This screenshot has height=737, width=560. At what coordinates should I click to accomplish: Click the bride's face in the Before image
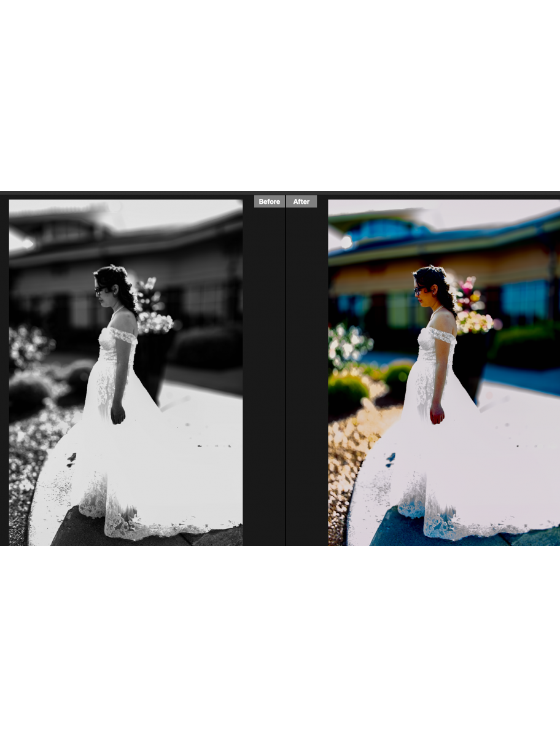click(x=103, y=292)
